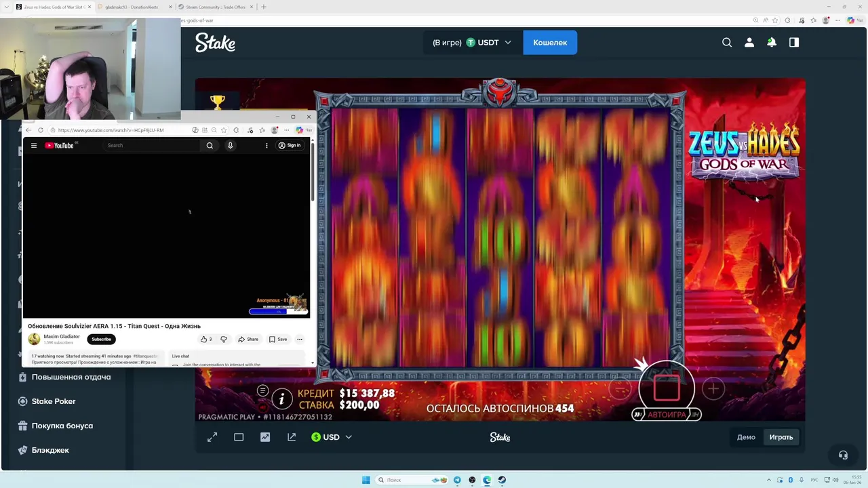Open Блэкджек in sidebar
The width and height of the screenshot is (868, 488).
pyautogui.click(x=50, y=450)
